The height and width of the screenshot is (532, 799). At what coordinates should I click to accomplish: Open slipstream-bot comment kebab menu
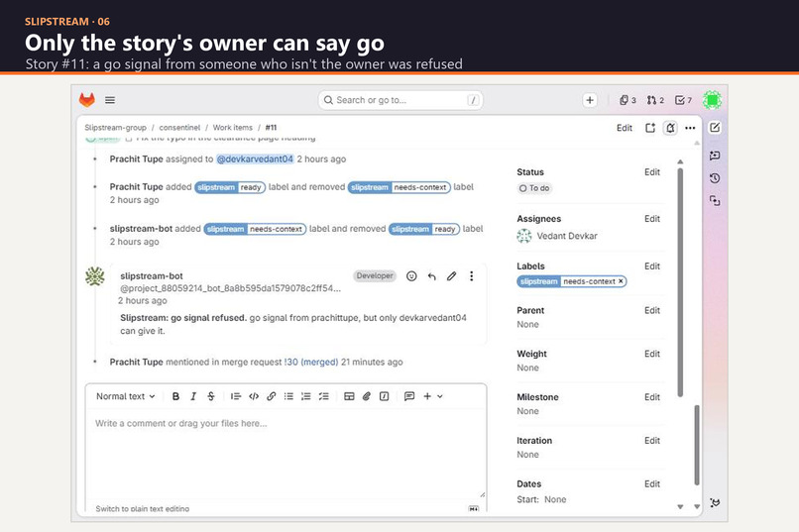[471, 276]
